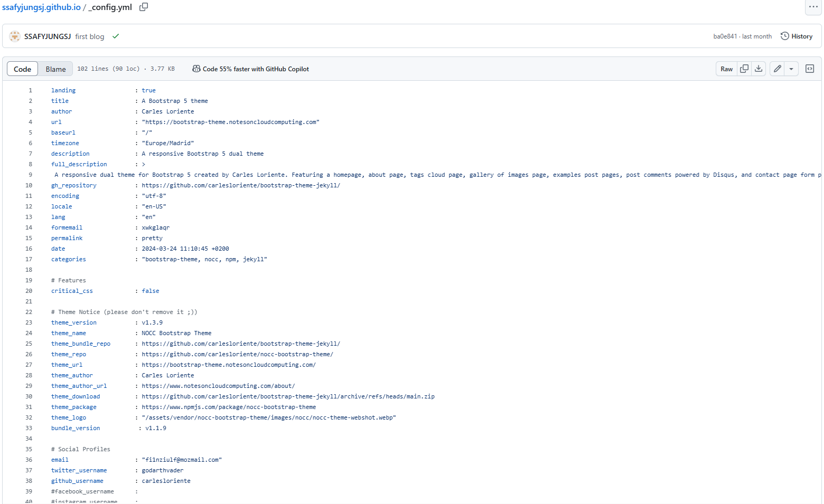This screenshot has height=504, width=824.
Task: Open commit ba0e841 link
Action: pos(725,36)
